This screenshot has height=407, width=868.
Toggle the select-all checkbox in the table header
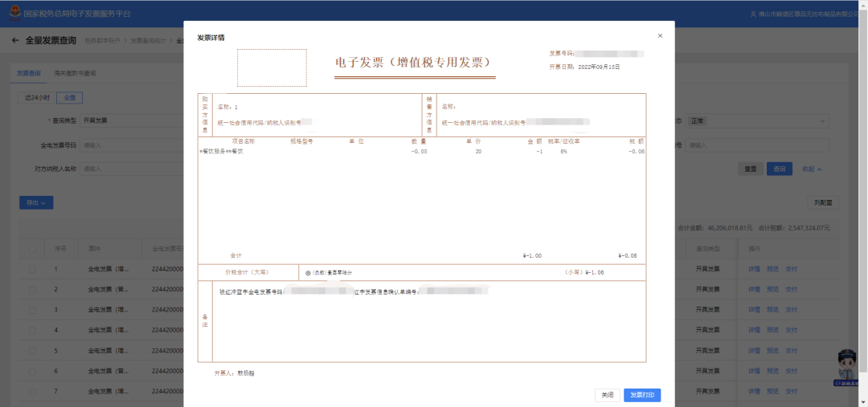coord(33,249)
